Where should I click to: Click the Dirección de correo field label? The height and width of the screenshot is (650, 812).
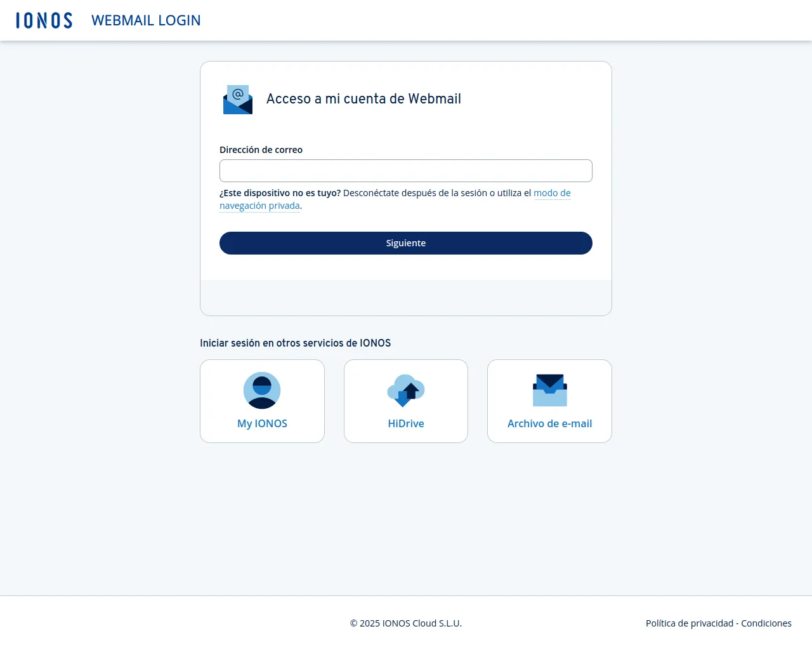coord(261,150)
